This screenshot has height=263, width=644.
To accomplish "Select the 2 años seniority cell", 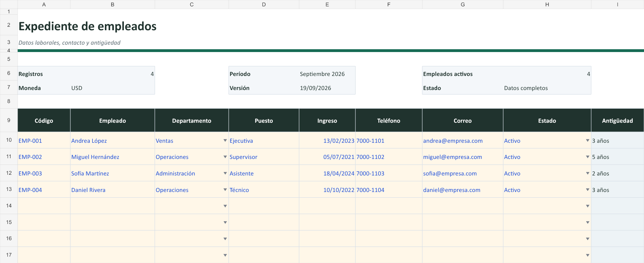I will click(618, 173).
